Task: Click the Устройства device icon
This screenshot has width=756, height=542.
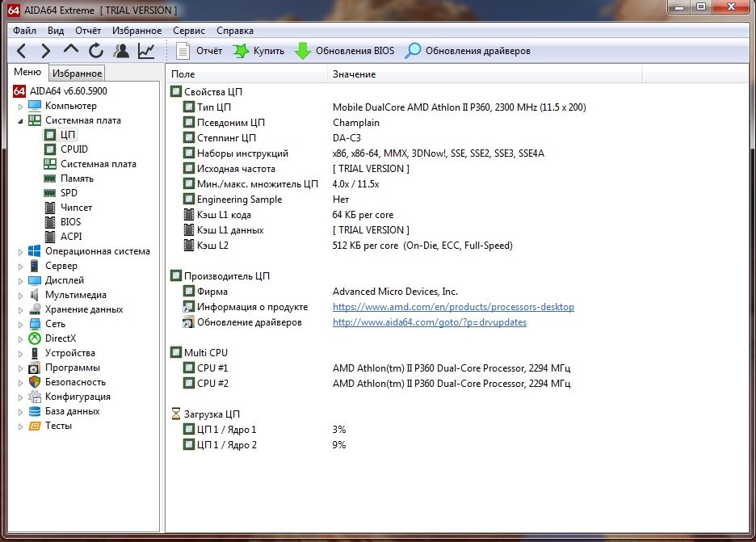Action: pyautogui.click(x=35, y=353)
